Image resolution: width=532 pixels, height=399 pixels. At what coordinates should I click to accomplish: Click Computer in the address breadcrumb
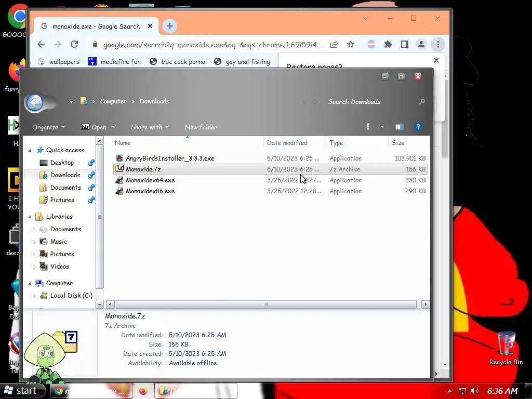click(113, 101)
